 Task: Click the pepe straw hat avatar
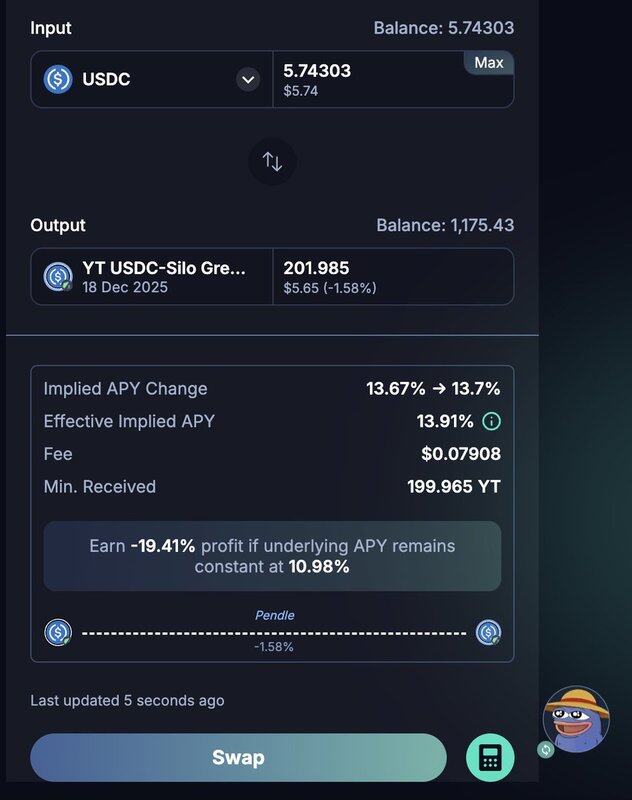point(576,719)
